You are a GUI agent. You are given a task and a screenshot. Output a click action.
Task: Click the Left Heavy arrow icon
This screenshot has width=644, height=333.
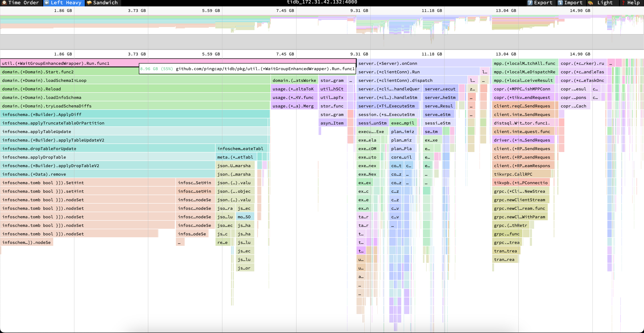(x=47, y=3)
